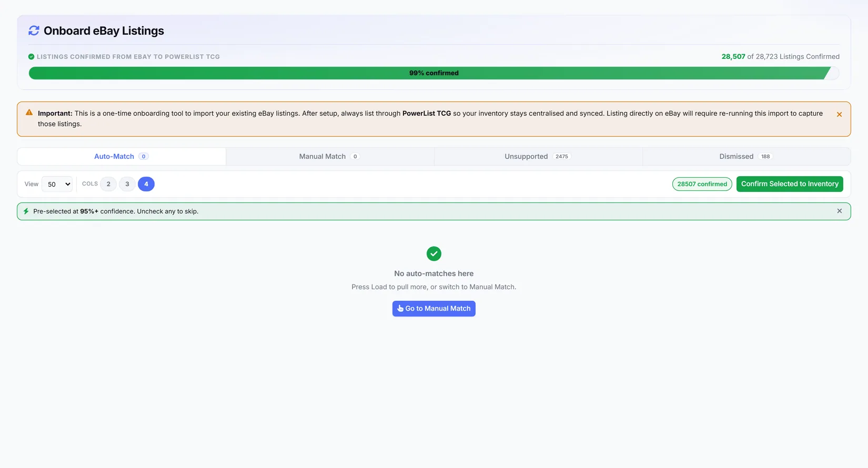This screenshot has width=868, height=468.
Task: Switch to the Auto-Match tab
Action: 122,157
